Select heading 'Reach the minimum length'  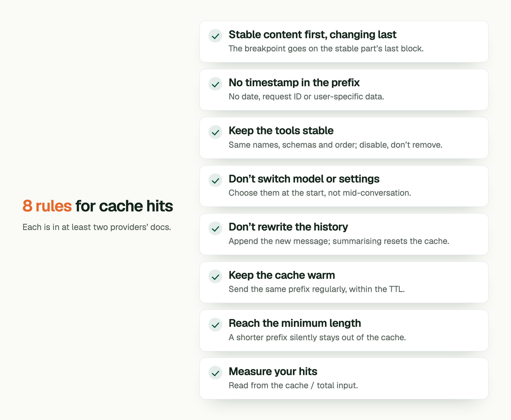pyautogui.click(x=295, y=323)
